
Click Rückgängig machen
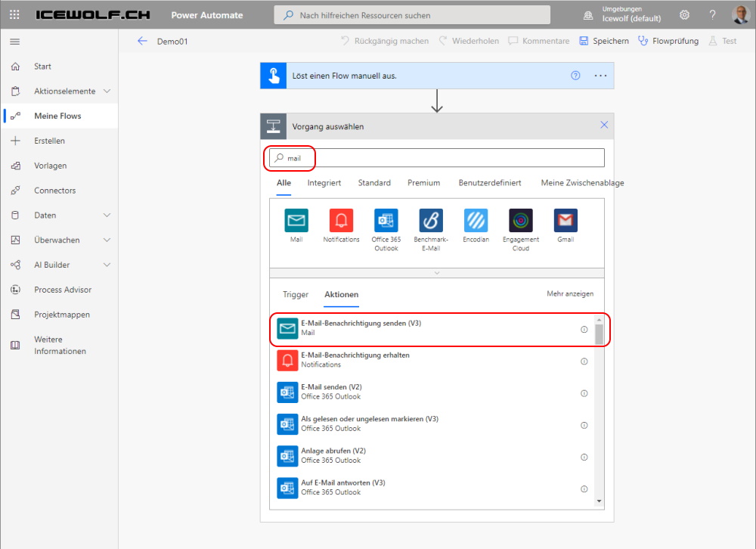point(384,41)
